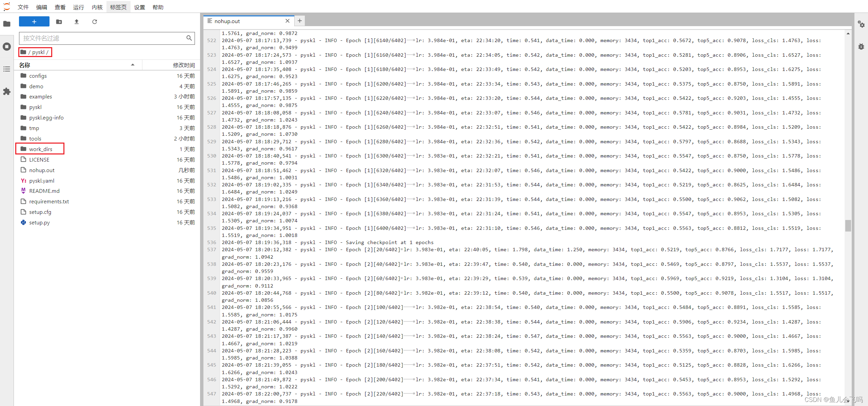Toggle the 名称 column sort order arrow
This screenshot has width=868, height=406.
[x=133, y=64]
